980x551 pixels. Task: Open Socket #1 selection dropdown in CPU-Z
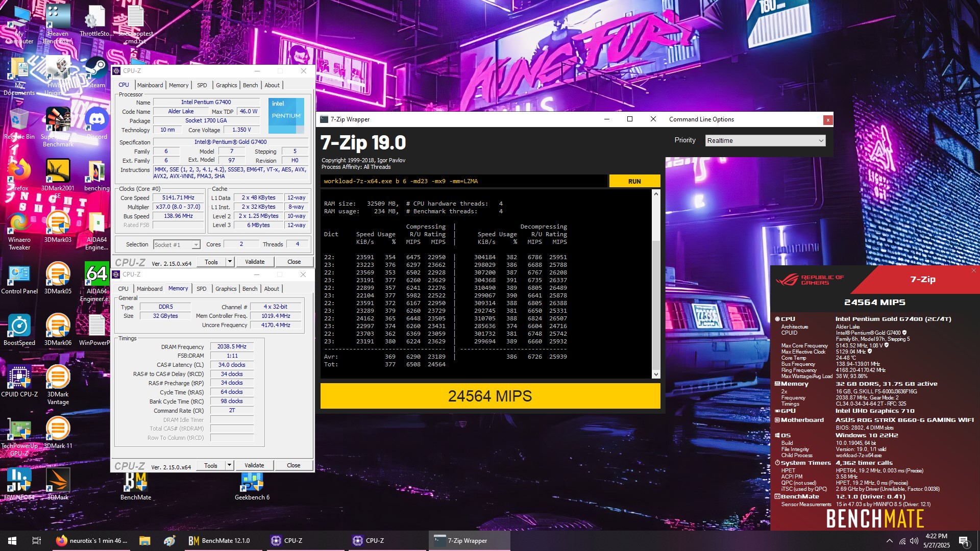click(x=177, y=245)
